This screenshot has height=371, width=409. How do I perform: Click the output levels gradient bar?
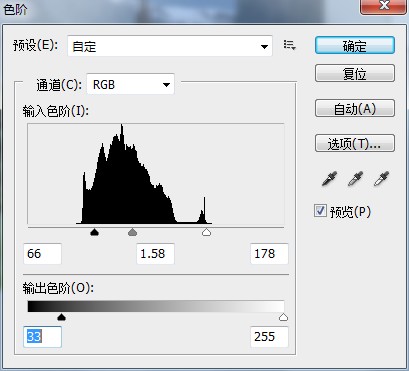[156, 306]
